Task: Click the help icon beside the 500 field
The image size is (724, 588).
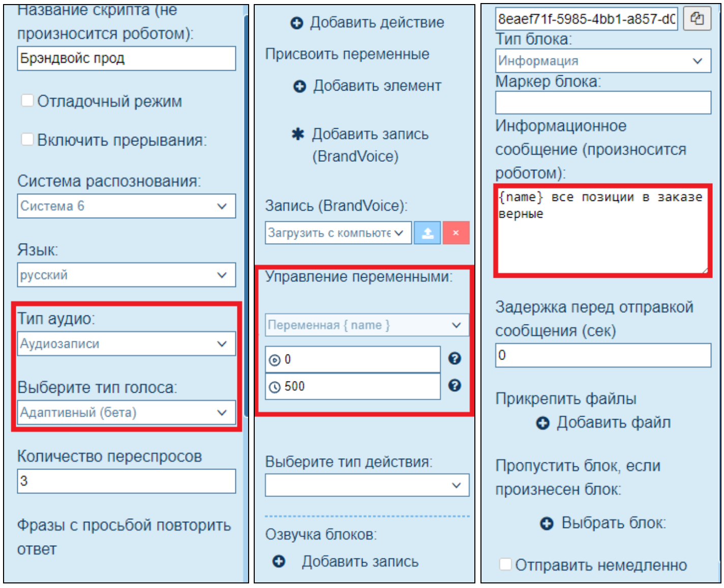Action: click(455, 386)
